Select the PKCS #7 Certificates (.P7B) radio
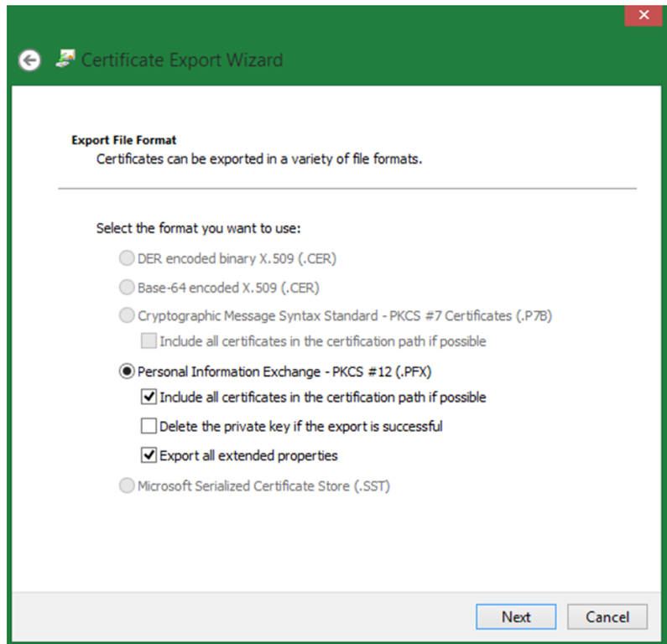 click(x=127, y=315)
